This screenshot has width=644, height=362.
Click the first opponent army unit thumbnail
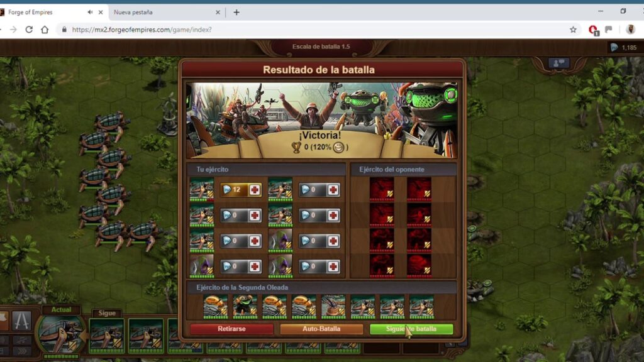382,189
